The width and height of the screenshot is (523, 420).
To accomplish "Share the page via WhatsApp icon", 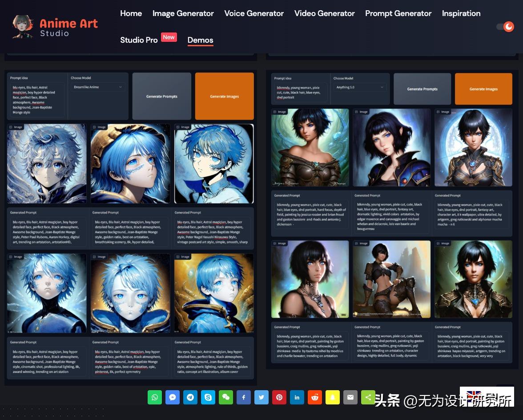I will [x=155, y=397].
